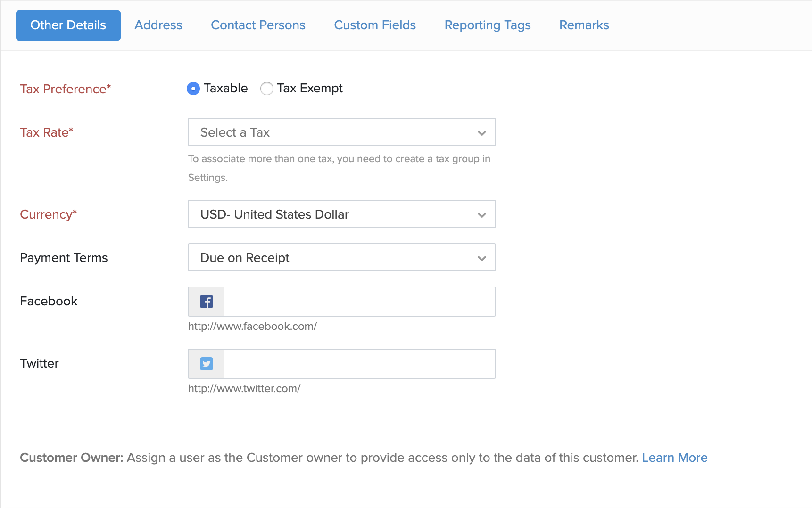Open the Select a Tax dropdown
Image resolution: width=812 pixels, height=508 pixels.
(341, 132)
